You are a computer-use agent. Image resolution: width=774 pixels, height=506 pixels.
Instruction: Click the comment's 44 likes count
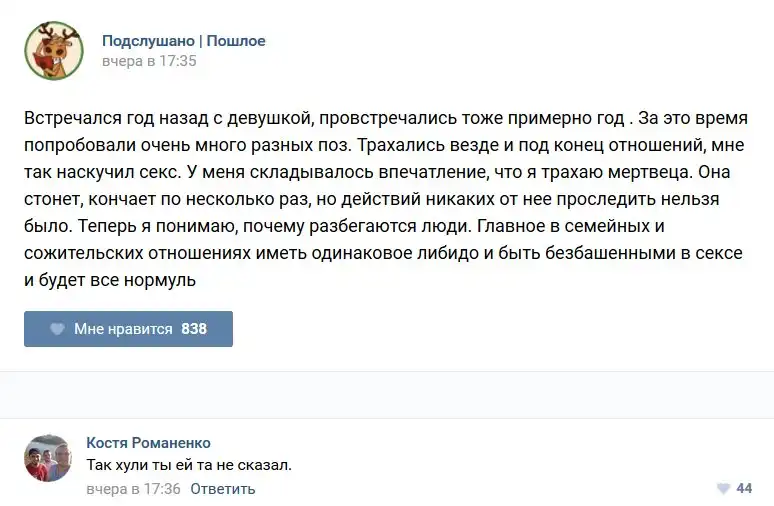(744, 489)
